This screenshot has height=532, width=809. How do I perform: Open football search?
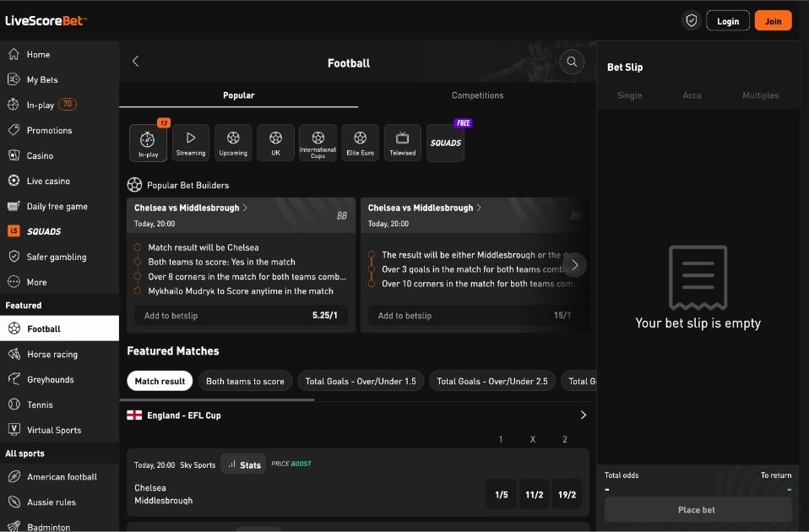coord(572,62)
